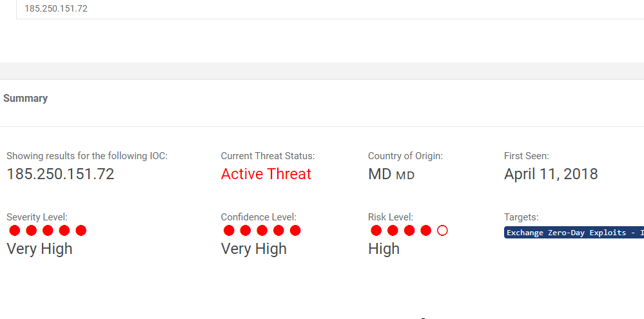Screen dimensions: 644x319
Task: Click the middle Severity Level dot
Action: 48,231
